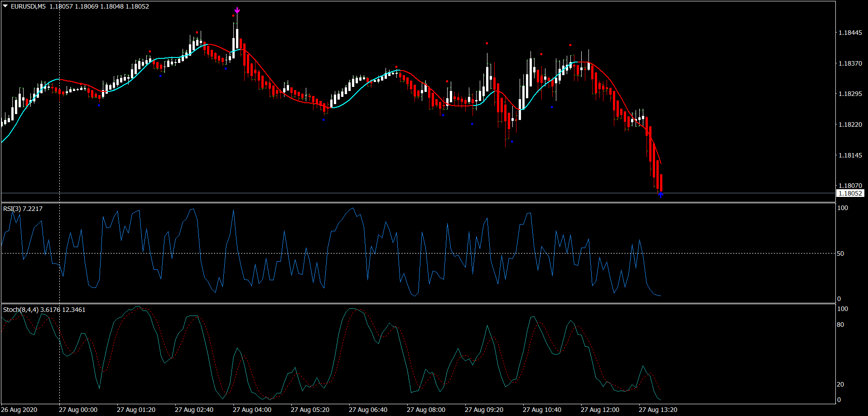Click the 27 Aug 04:00 time label

pyautogui.click(x=252, y=410)
